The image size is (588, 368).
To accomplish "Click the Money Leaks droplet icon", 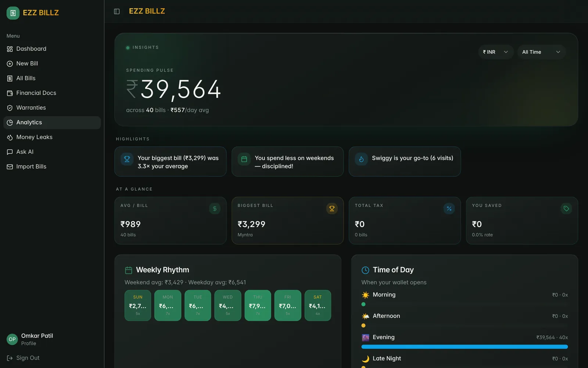I will coord(10,137).
